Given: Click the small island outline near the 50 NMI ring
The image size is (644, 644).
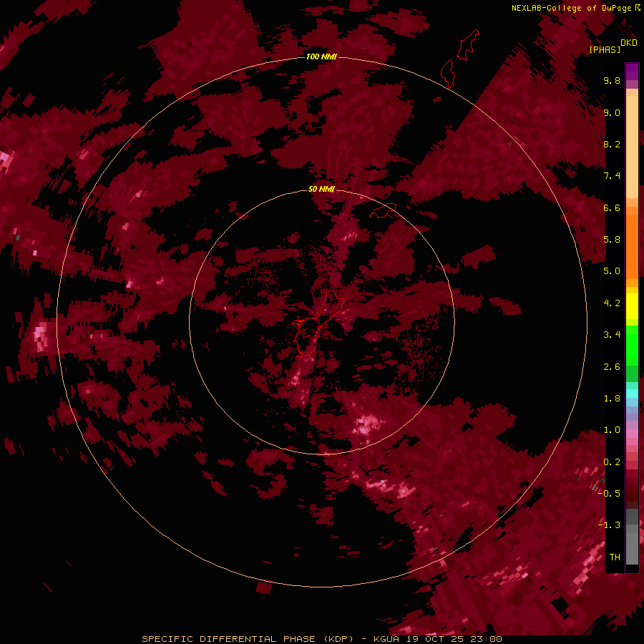Looking at the screenshot, I should coord(383,210).
